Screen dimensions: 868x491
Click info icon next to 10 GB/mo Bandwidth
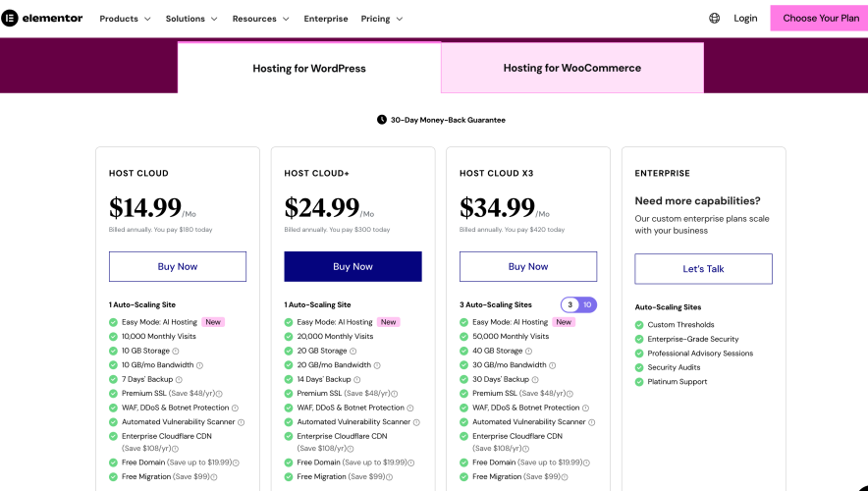[x=200, y=365]
